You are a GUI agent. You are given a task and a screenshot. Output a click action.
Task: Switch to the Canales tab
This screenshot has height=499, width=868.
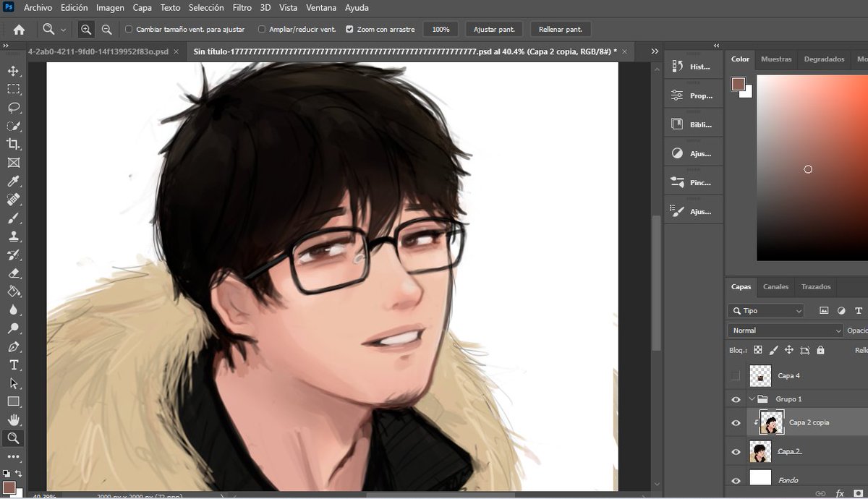(776, 287)
